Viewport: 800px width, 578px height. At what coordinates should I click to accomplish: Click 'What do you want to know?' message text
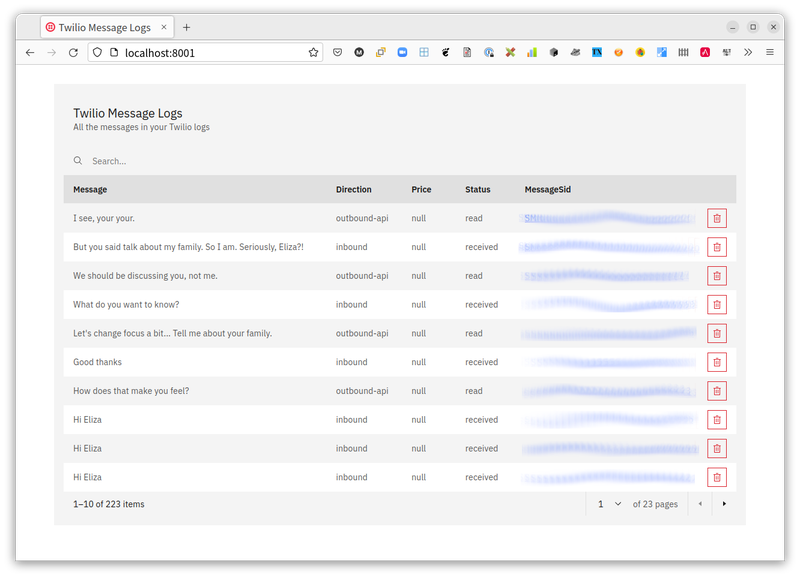[126, 305]
